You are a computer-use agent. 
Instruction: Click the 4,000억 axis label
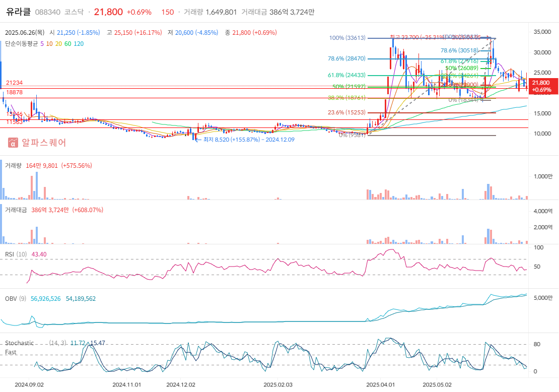[x=543, y=211]
